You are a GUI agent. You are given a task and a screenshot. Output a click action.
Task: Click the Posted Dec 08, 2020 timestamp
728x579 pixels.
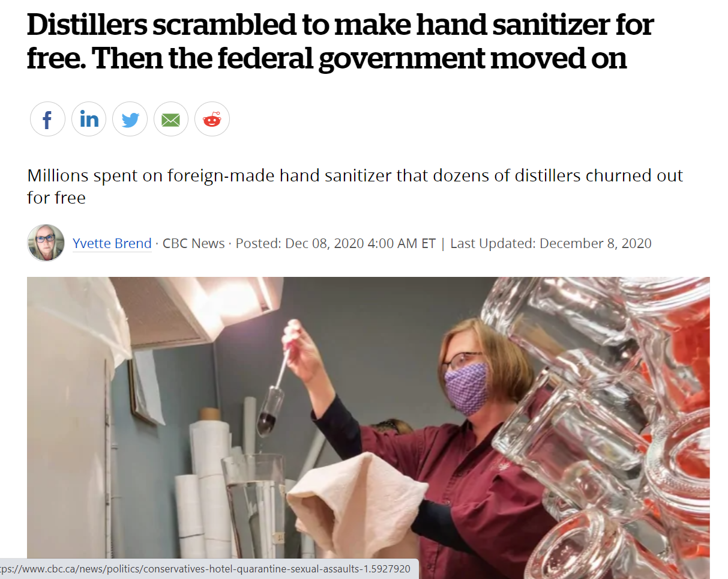tap(335, 243)
